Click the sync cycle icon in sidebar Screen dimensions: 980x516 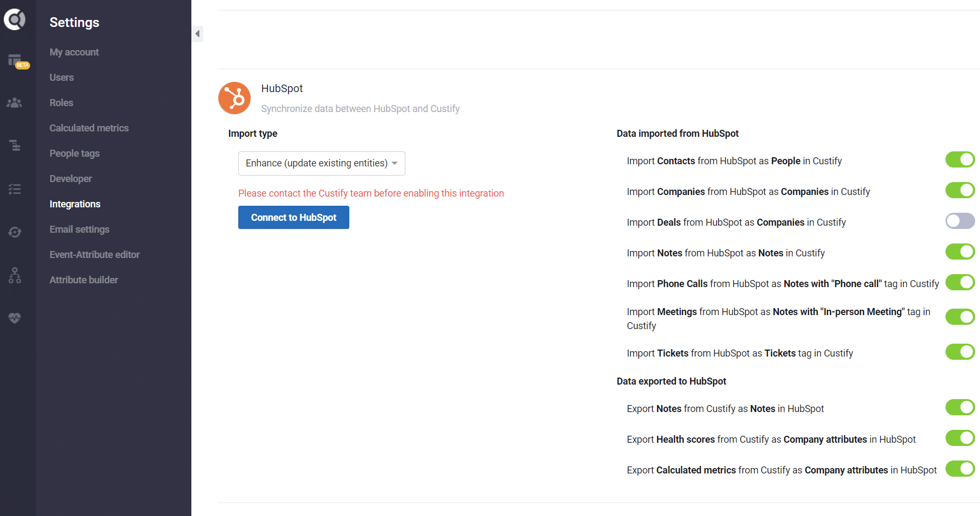[15, 232]
